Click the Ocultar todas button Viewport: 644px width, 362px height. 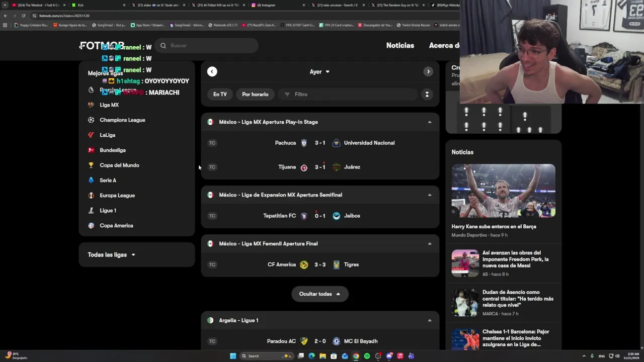[x=320, y=294]
